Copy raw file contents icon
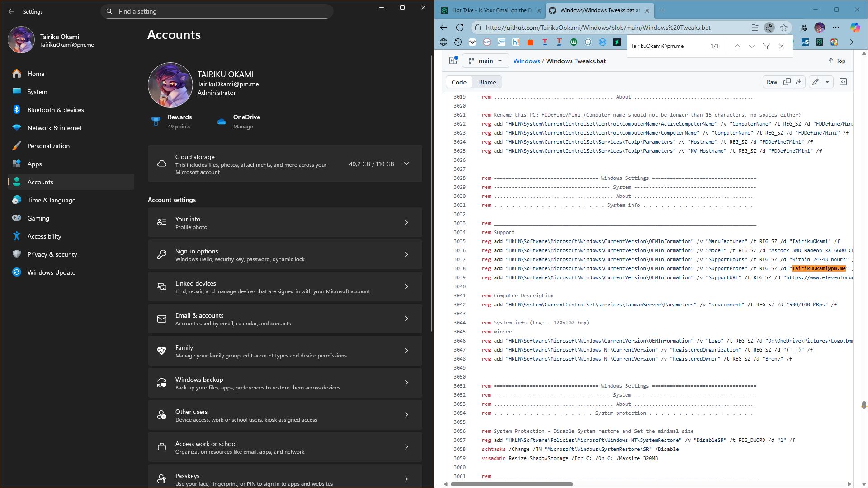The width and height of the screenshot is (868, 488). point(787,82)
